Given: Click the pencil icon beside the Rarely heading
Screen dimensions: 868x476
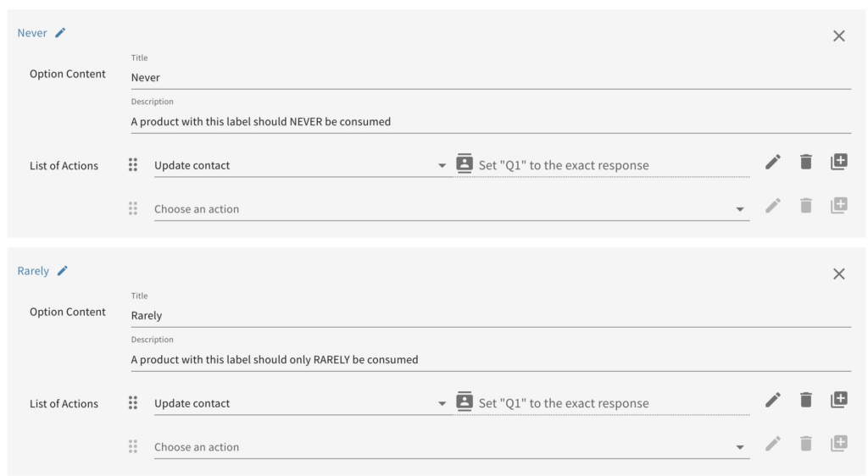Looking at the screenshot, I should click(x=63, y=271).
